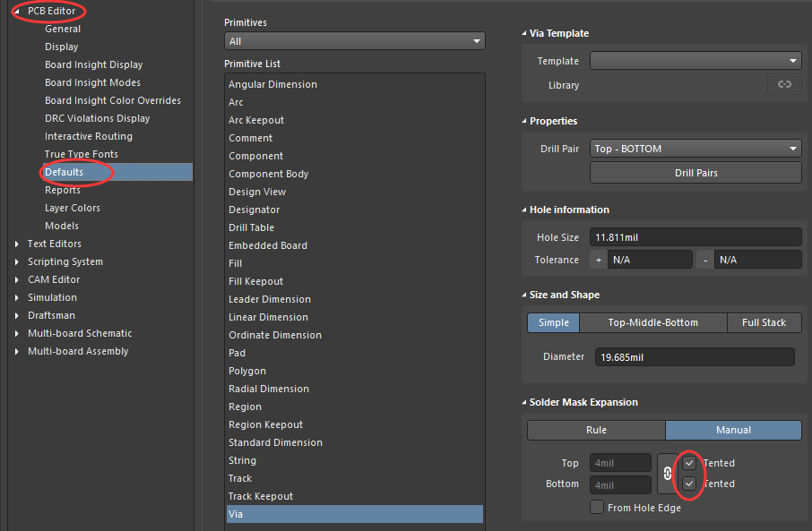
Task: Open Board Insight Color Overrides page
Action: click(x=113, y=100)
